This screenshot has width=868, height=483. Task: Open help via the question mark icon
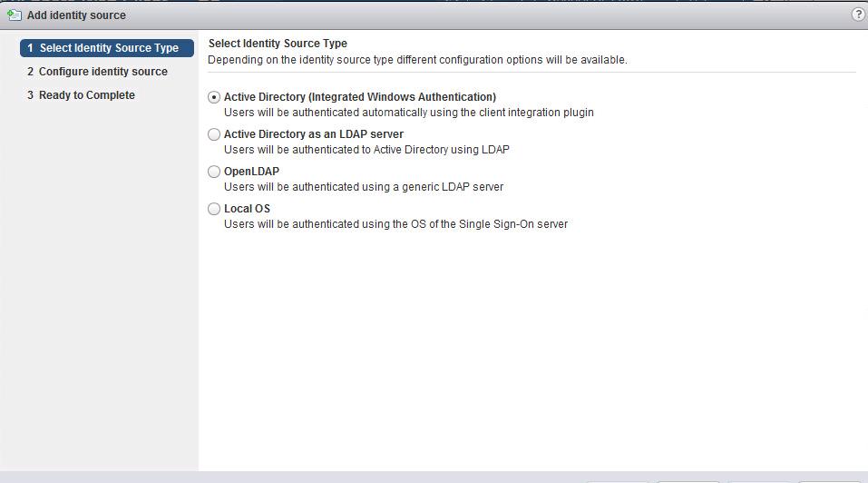pos(858,15)
